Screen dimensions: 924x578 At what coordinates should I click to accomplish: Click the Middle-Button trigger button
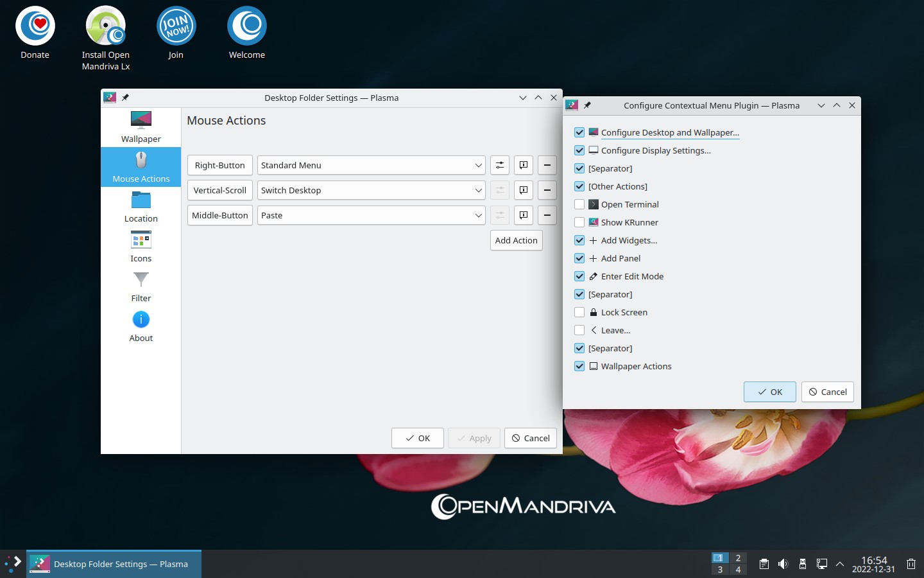(x=220, y=215)
